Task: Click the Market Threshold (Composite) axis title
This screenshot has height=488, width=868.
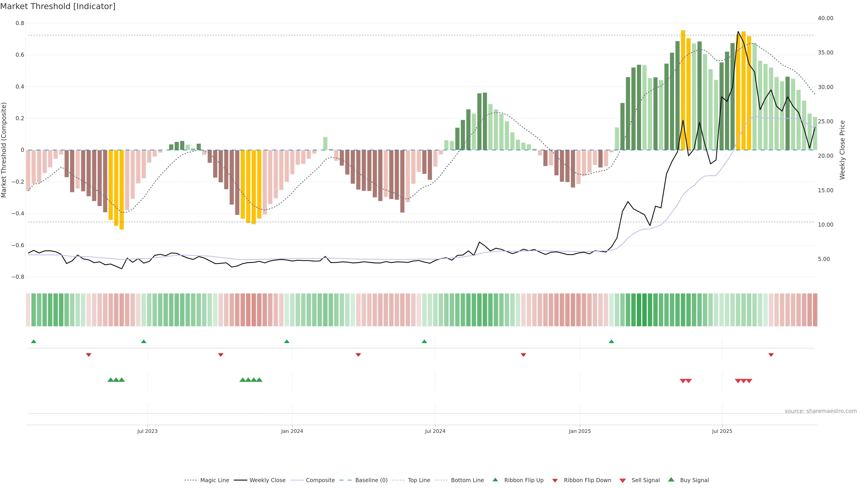Action: click(x=4, y=150)
